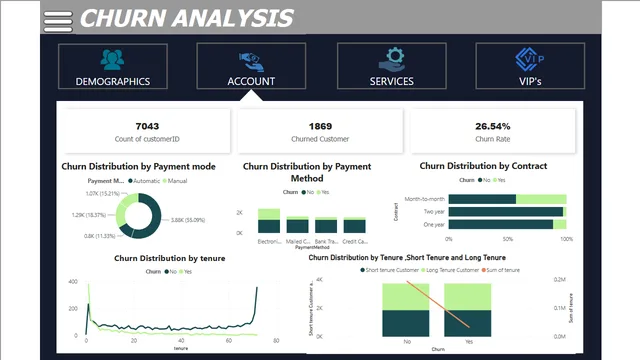This screenshot has width=640, height=360.
Task: Click Long Tenure Customer legend entry
Action: click(x=450, y=270)
